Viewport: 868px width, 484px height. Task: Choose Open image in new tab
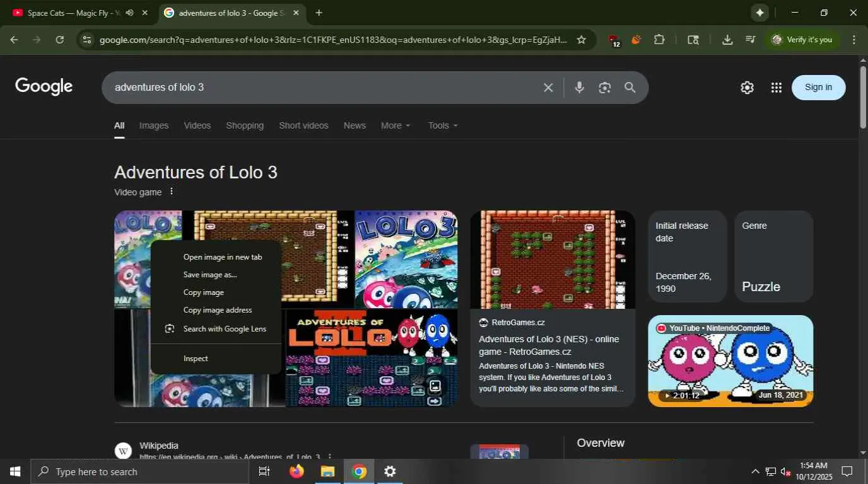pyautogui.click(x=216, y=257)
